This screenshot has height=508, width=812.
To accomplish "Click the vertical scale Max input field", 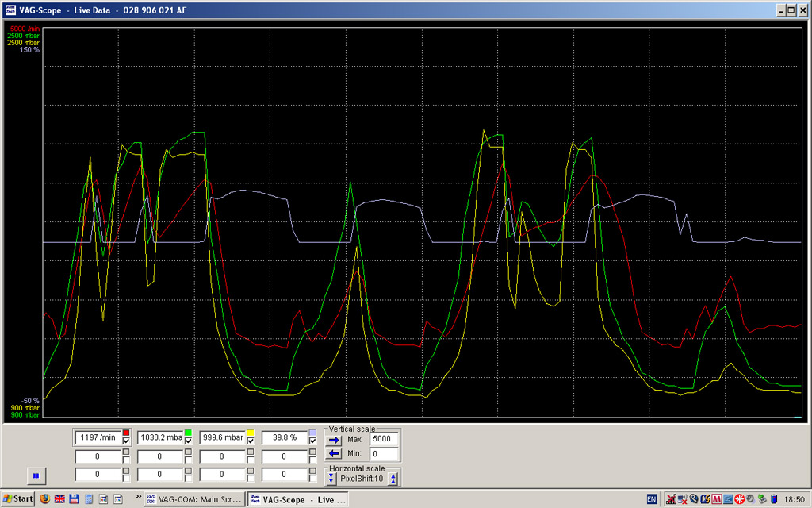I will pyautogui.click(x=383, y=439).
